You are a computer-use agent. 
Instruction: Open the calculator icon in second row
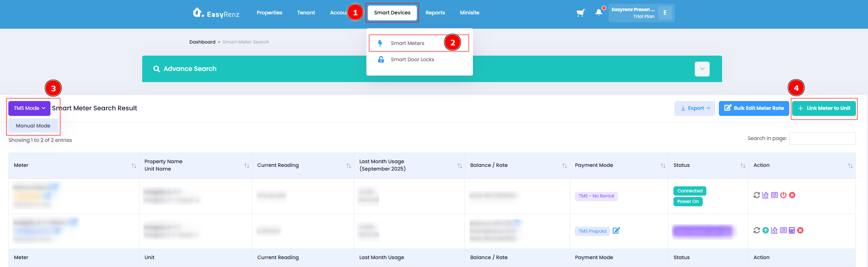click(x=792, y=230)
